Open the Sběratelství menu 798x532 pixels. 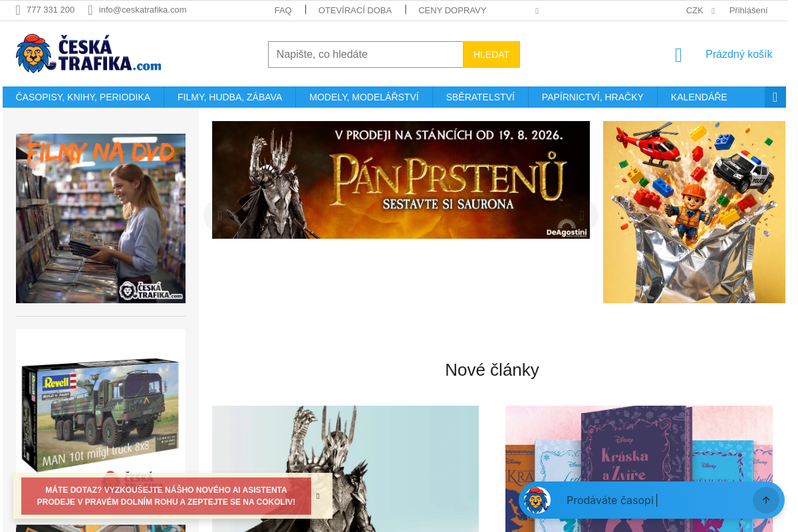[480, 97]
